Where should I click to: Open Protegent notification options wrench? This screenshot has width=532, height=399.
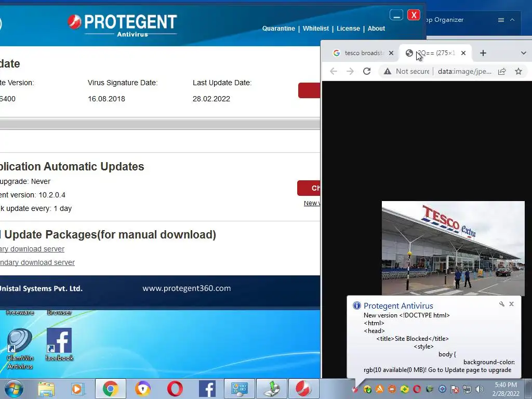(502, 304)
